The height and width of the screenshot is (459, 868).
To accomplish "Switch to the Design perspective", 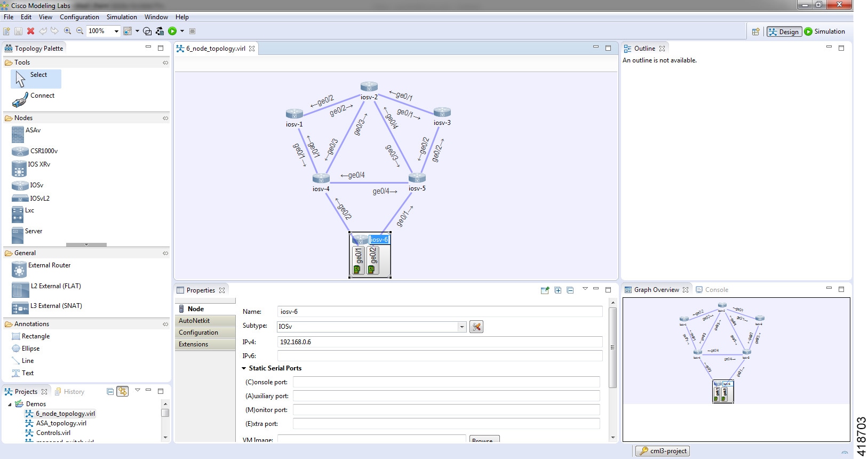I will [784, 31].
